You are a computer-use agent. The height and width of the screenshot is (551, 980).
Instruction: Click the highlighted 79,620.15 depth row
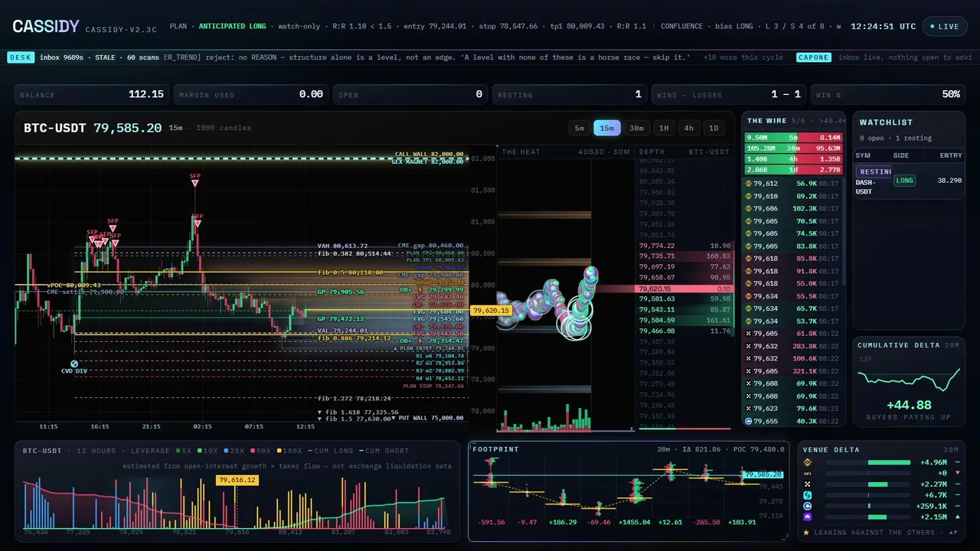click(685, 289)
